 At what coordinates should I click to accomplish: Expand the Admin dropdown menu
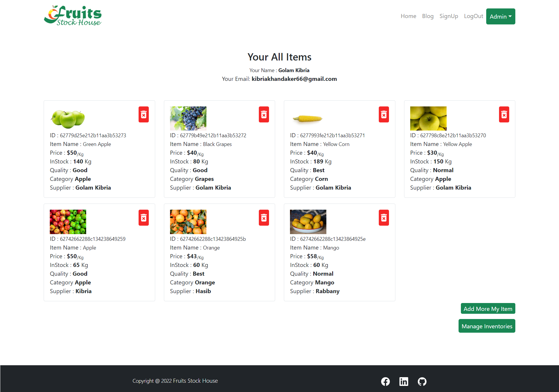click(500, 17)
